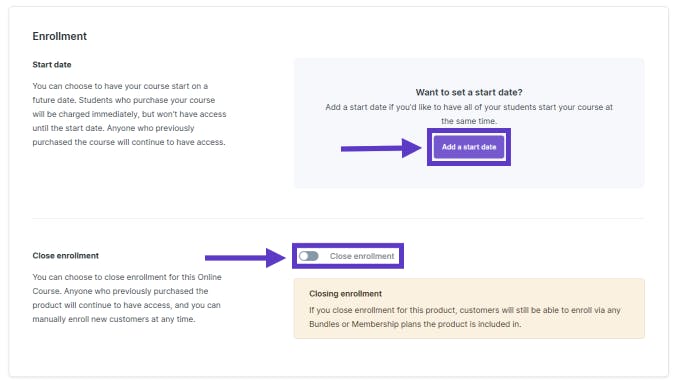
Task: Click the purple arrow pointing at the enrollment toggle
Action: (245, 258)
